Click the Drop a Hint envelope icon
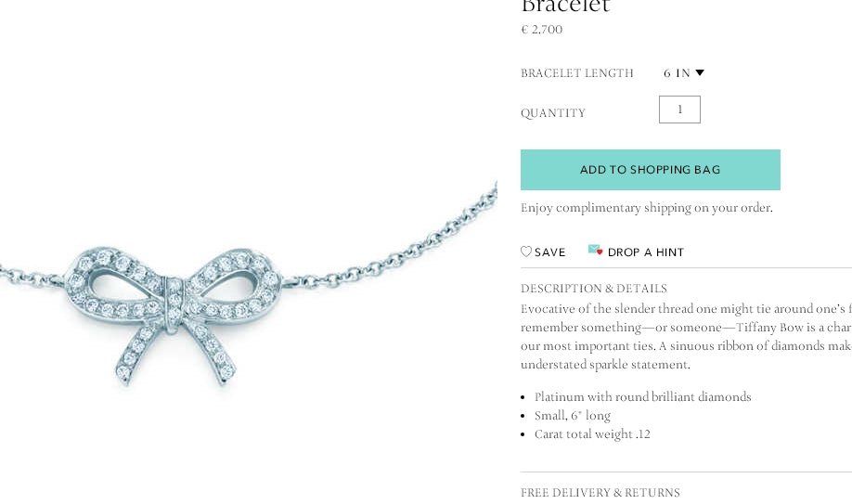 tap(595, 250)
